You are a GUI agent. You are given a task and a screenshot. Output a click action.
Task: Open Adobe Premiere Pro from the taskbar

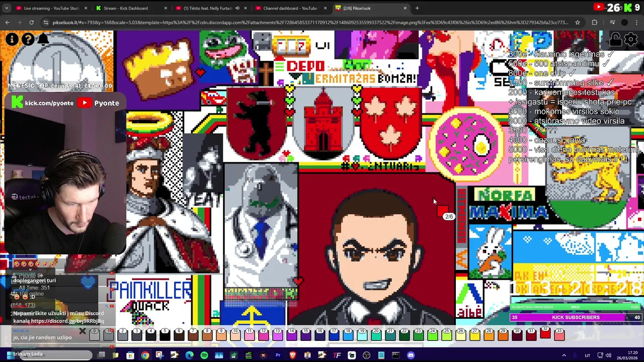coord(278,355)
